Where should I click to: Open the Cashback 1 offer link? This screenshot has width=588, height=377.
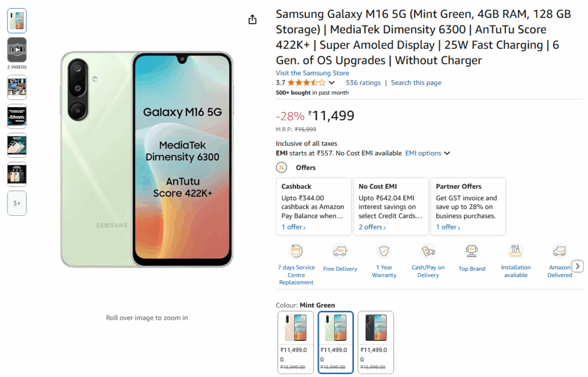[x=293, y=227]
